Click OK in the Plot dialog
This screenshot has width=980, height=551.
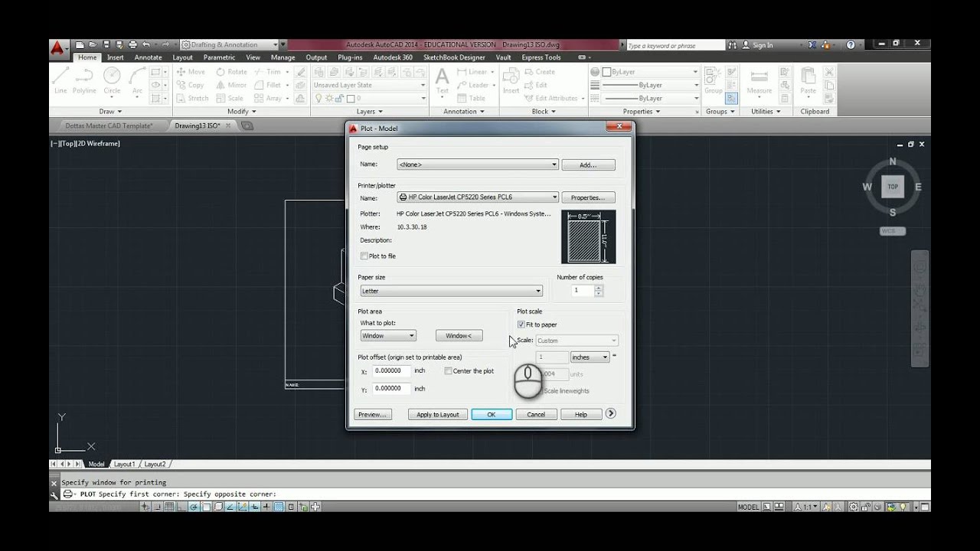[x=492, y=414]
